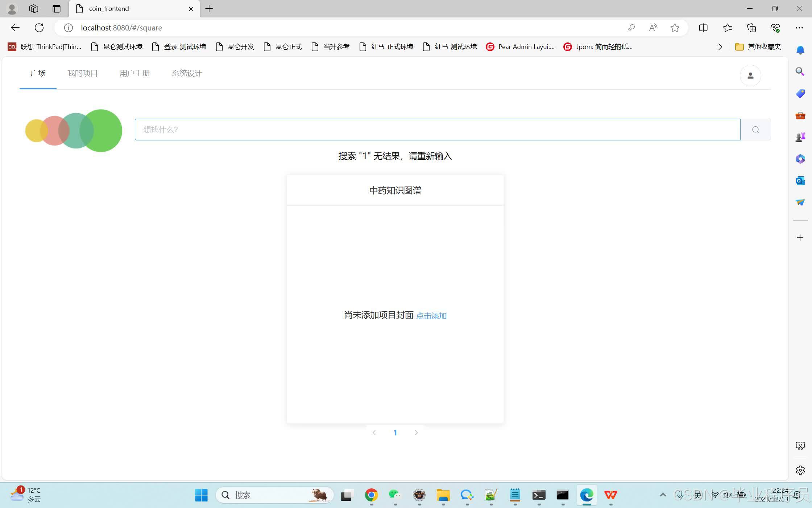Refresh the browser page
The height and width of the screenshot is (508, 812).
click(39, 28)
